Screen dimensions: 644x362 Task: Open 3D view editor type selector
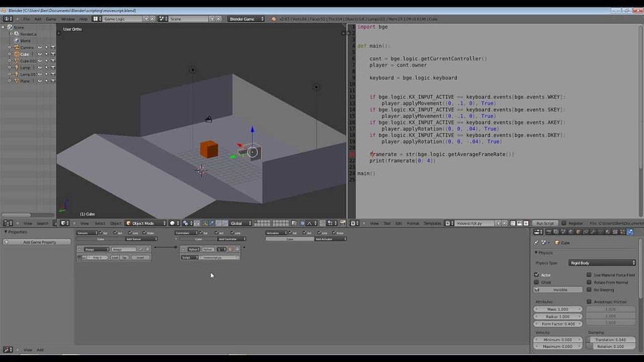tap(65, 223)
